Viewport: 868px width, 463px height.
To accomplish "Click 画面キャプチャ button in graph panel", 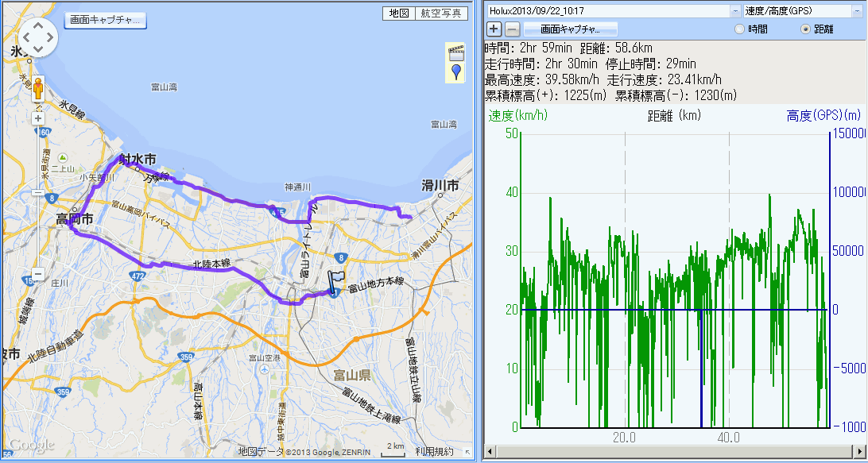I will [570, 29].
